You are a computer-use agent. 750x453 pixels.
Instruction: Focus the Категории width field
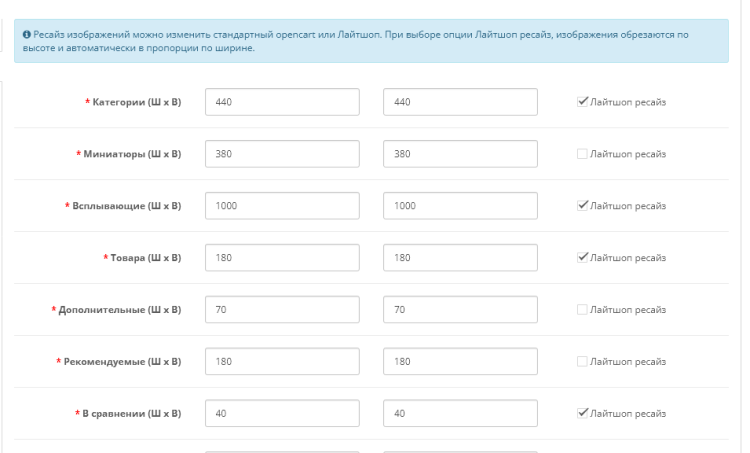tap(282, 102)
